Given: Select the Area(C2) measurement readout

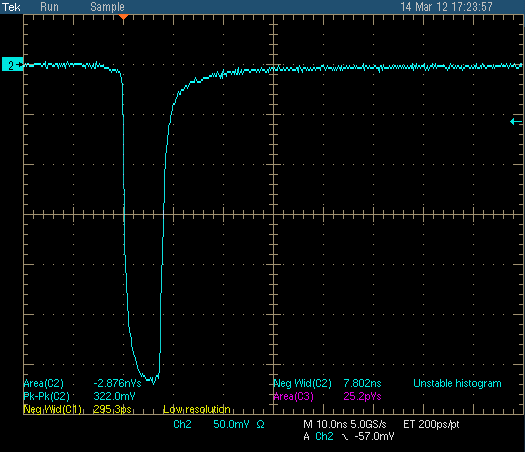Looking at the screenshot, I should coord(82,383).
